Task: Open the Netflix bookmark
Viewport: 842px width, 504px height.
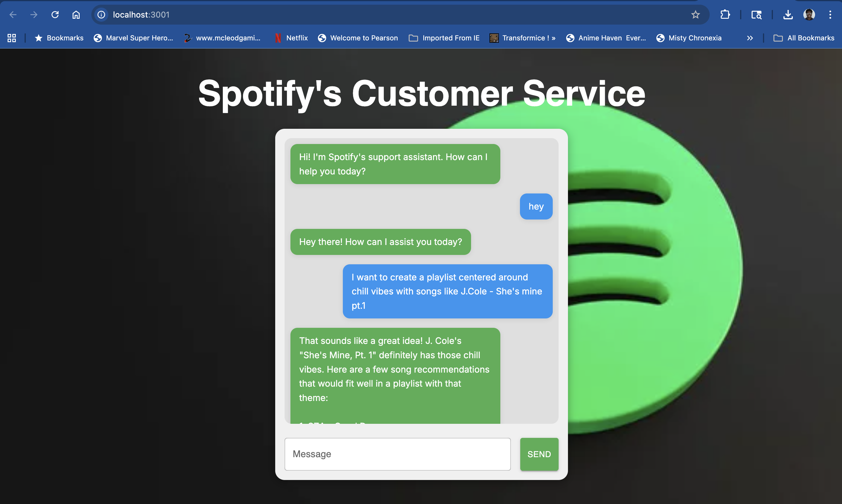Action: (x=291, y=38)
